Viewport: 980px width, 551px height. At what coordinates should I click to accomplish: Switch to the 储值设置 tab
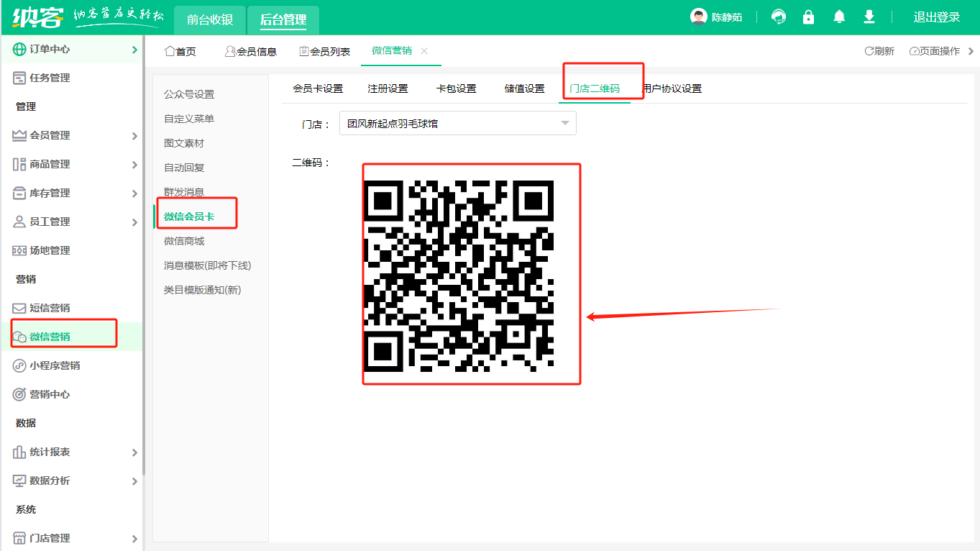524,88
